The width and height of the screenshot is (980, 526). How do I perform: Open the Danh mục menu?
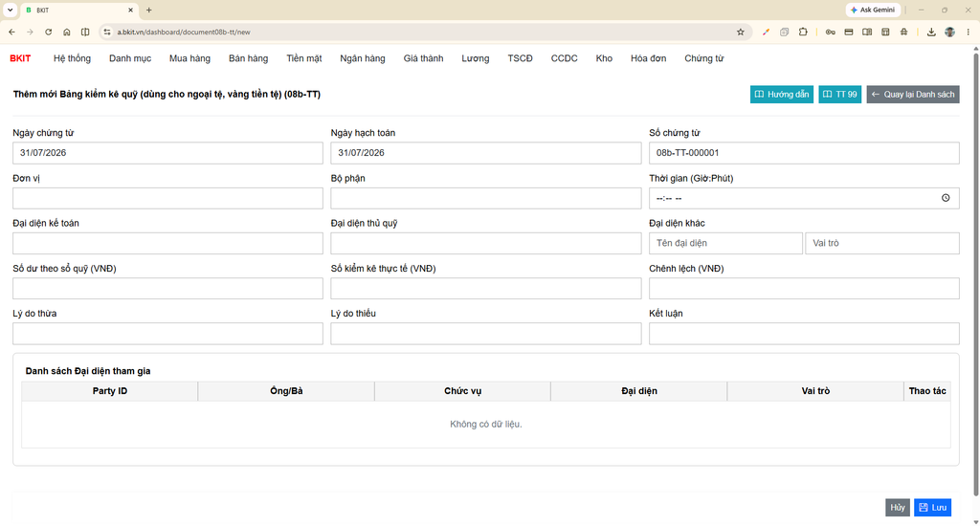click(x=130, y=58)
